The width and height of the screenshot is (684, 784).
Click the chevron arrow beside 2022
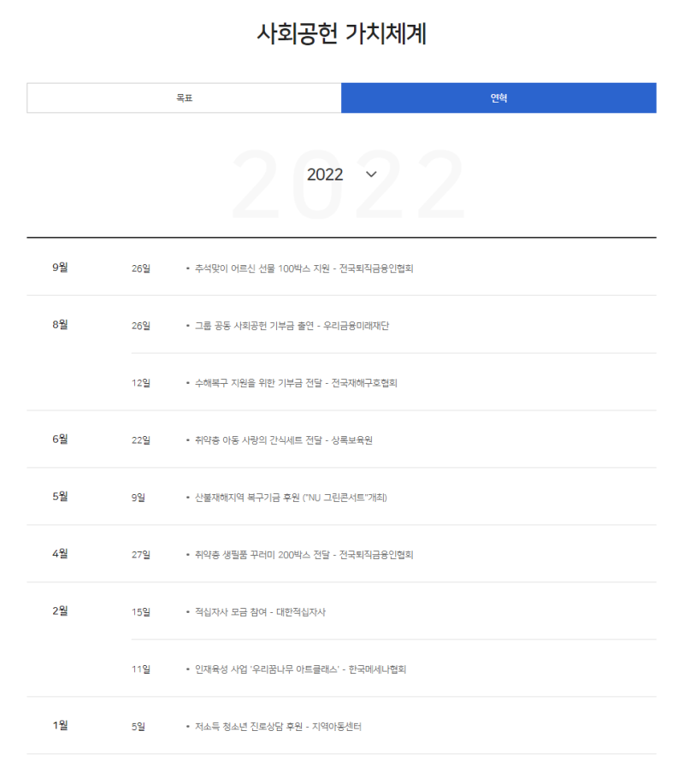pos(371,174)
